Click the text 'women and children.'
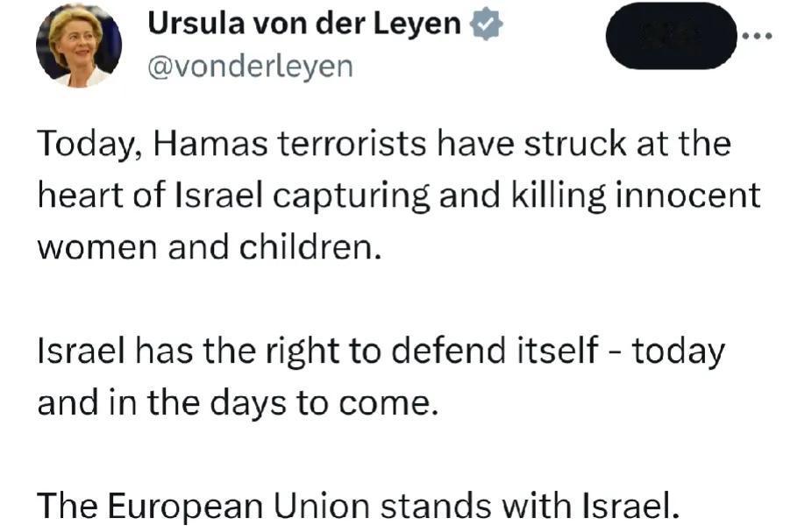This screenshot has width=812, height=532. pyautogui.click(x=210, y=247)
